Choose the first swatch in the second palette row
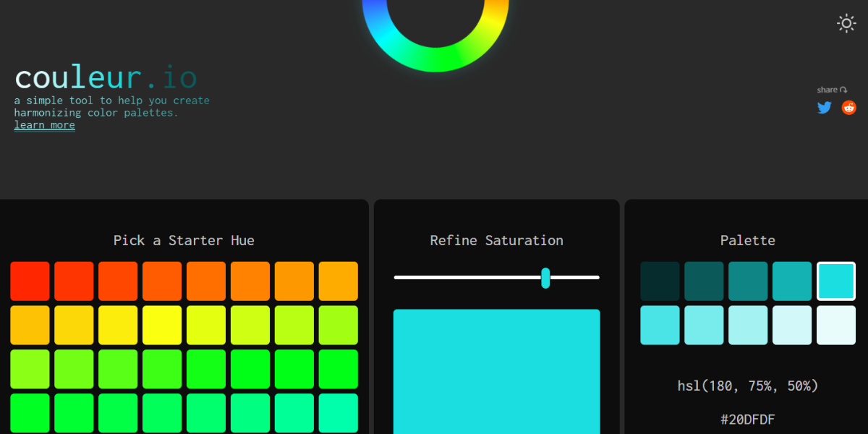This screenshot has width=868, height=434. pyautogui.click(x=660, y=325)
